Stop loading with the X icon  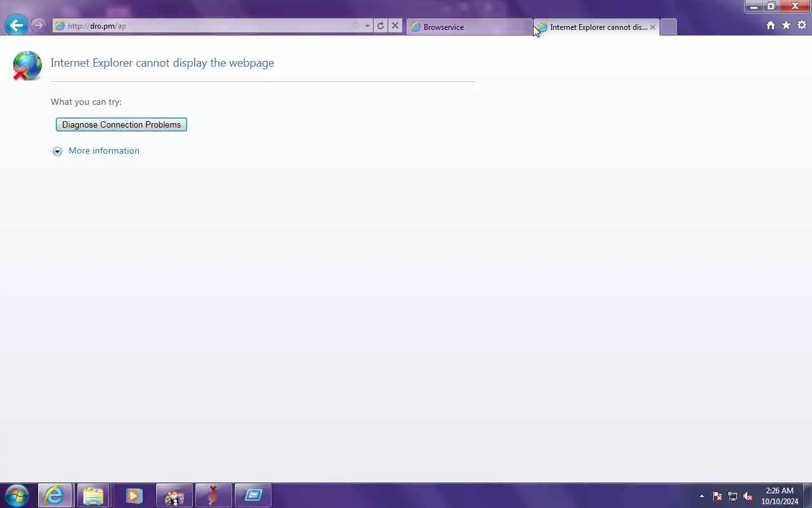click(x=395, y=26)
